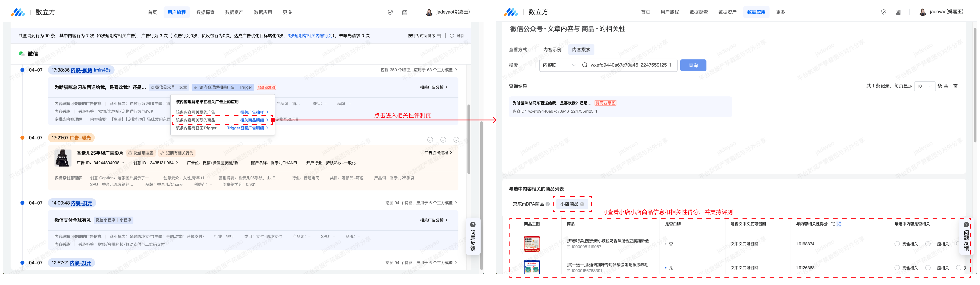
Task: Click the neutral face feedback icon
Action: click(x=443, y=140)
